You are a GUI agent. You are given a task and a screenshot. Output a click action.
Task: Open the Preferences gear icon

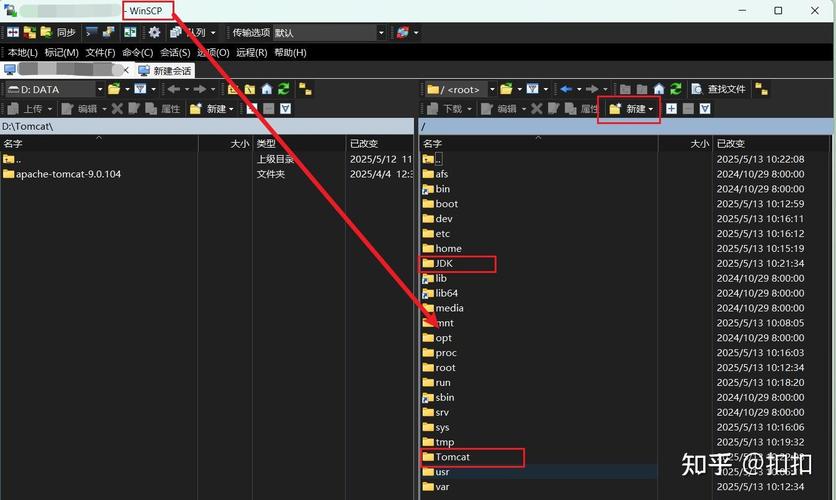click(154, 33)
